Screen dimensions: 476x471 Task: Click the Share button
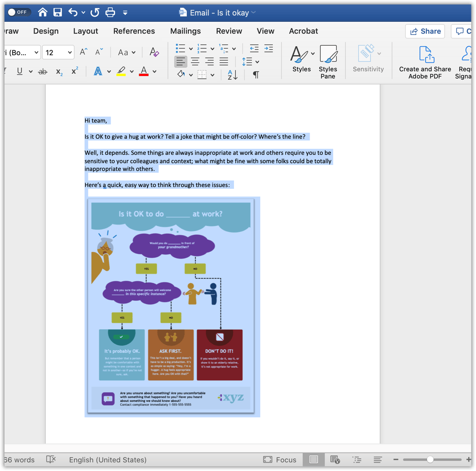coord(425,31)
